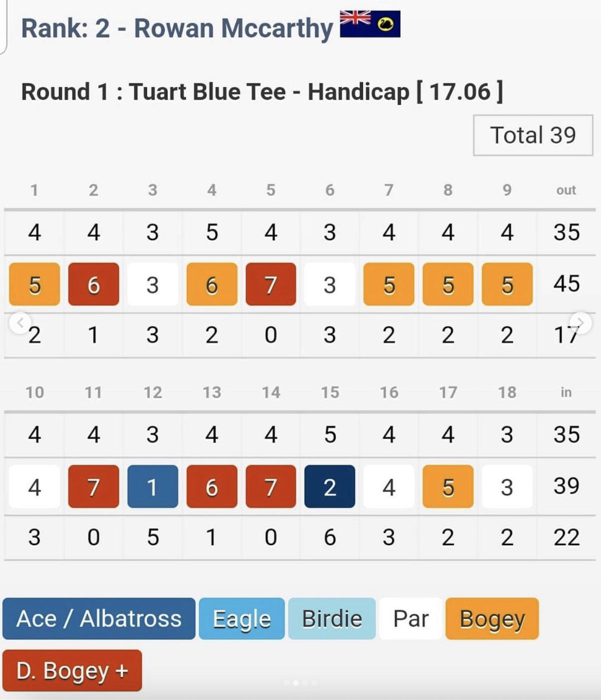Click the flag icon beside Rowan Mccarthy
Screen dimensions: 601x700
click(x=370, y=24)
